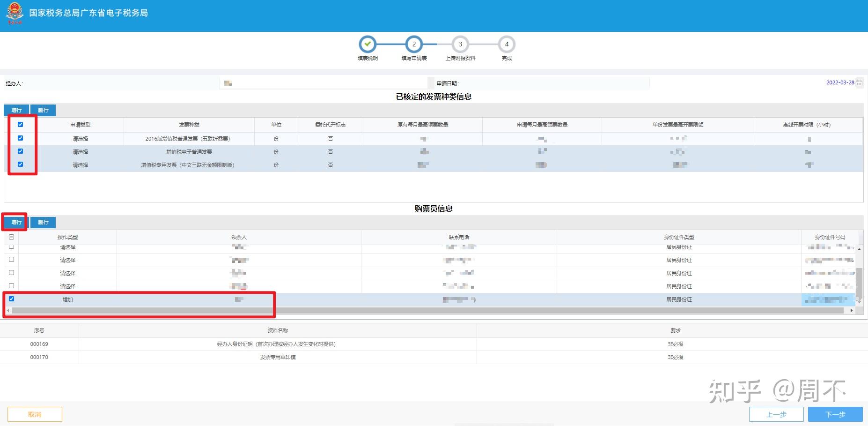
Task: Click 发票种类 column header
Action: pos(189,125)
